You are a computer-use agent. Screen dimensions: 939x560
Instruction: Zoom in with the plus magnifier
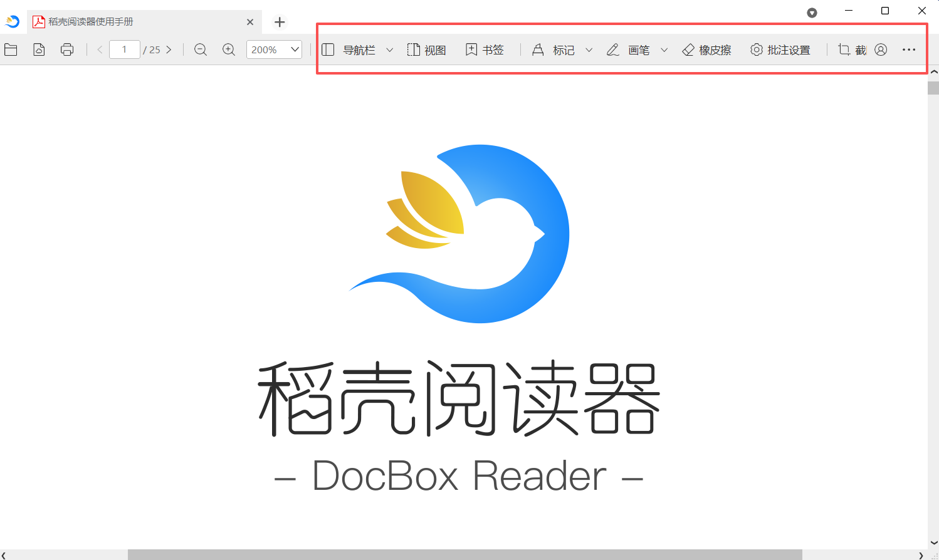point(229,49)
